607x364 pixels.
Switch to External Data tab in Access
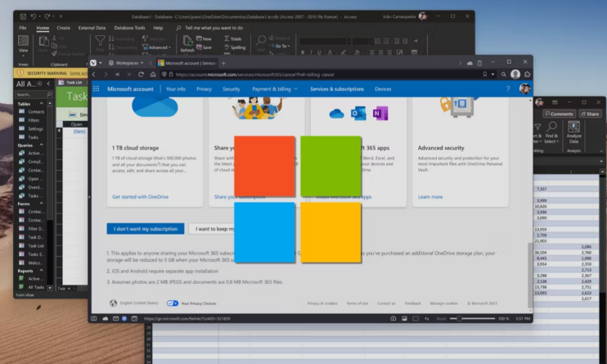92,28
